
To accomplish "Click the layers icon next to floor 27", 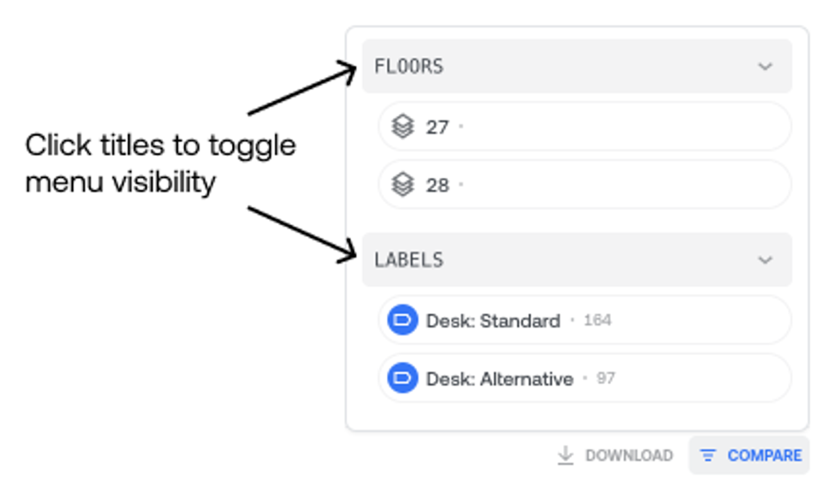I will [x=402, y=126].
